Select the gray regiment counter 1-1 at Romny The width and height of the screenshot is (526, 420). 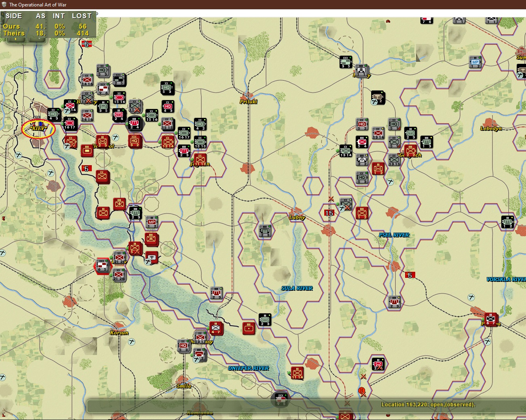[362, 71]
